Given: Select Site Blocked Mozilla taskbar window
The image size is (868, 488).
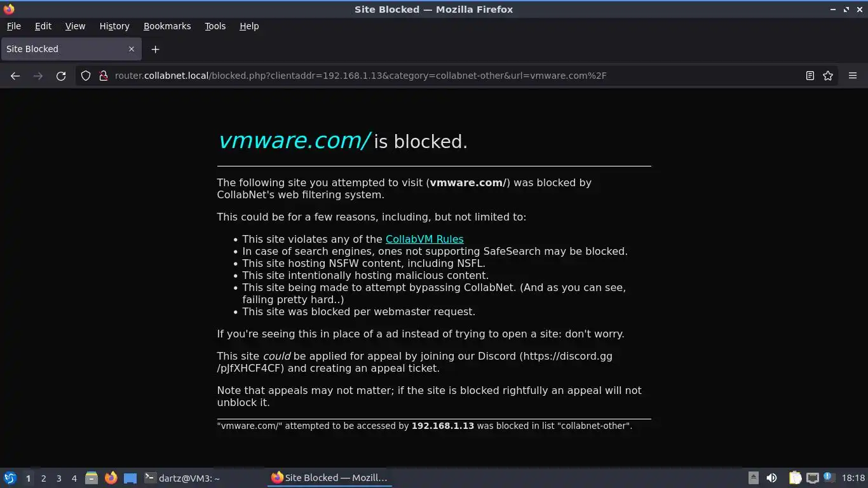Looking at the screenshot, I should (x=330, y=478).
